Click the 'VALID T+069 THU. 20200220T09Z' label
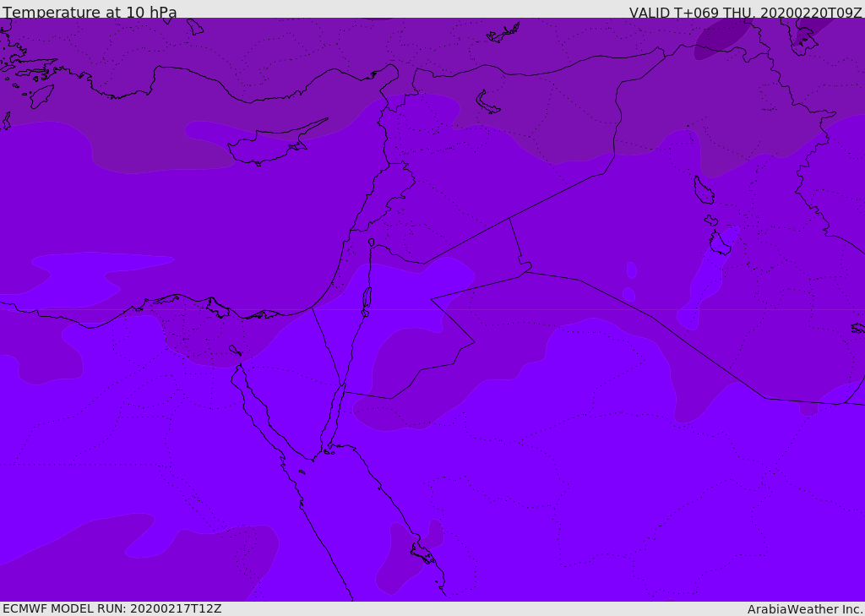The height and width of the screenshot is (616, 865). point(745,12)
